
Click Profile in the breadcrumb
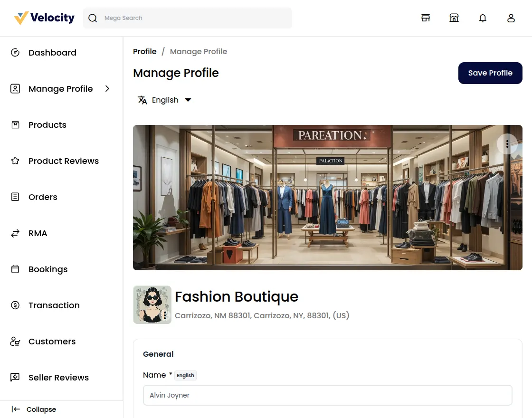(x=145, y=51)
